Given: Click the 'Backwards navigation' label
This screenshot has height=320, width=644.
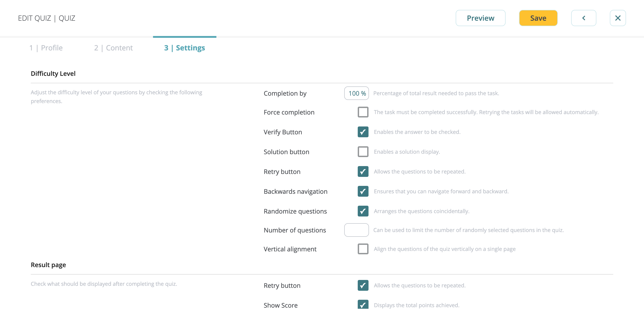Looking at the screenshot, I should pos(295,192).
